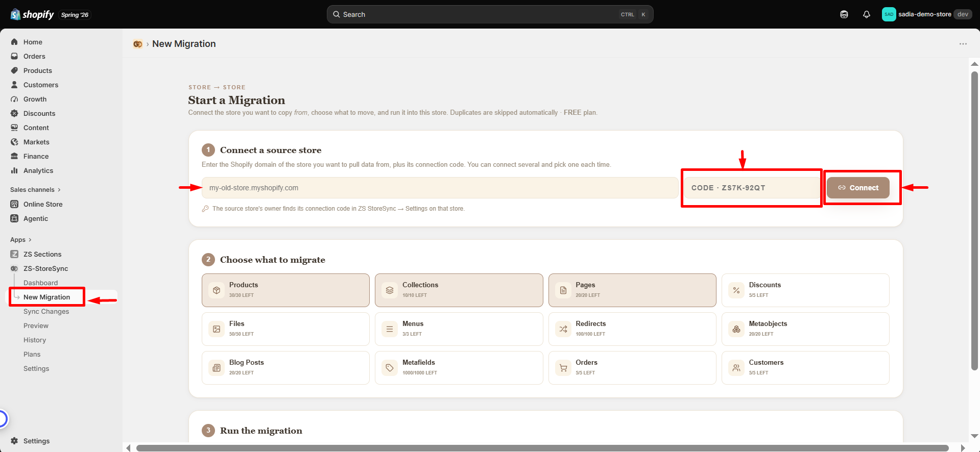Viewport: 980px width, 452px height.
Task: Click the vertical scrollbar thumb
Action: pyautogui.click(x=974, y=220)
